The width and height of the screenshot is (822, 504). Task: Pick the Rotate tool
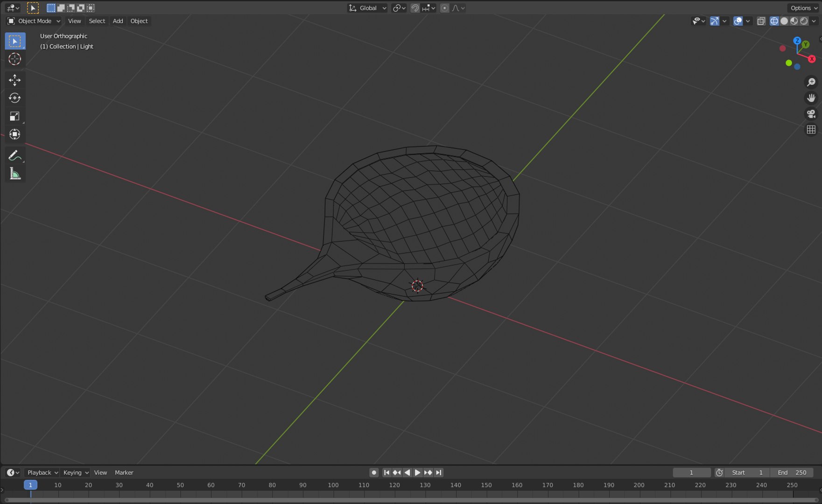15,98
